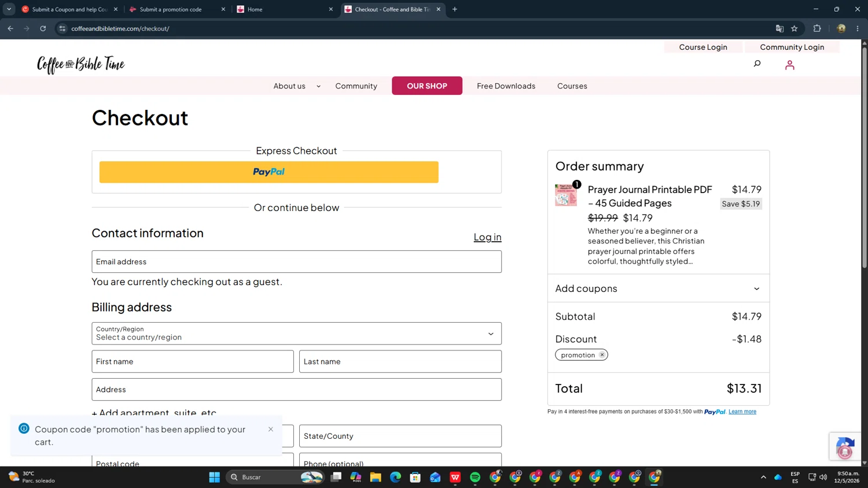Image resolution: width=868 pixels, height=488 pixels.
Task: Bookmark this page with the star icon
Action: [x=795, y=28]
